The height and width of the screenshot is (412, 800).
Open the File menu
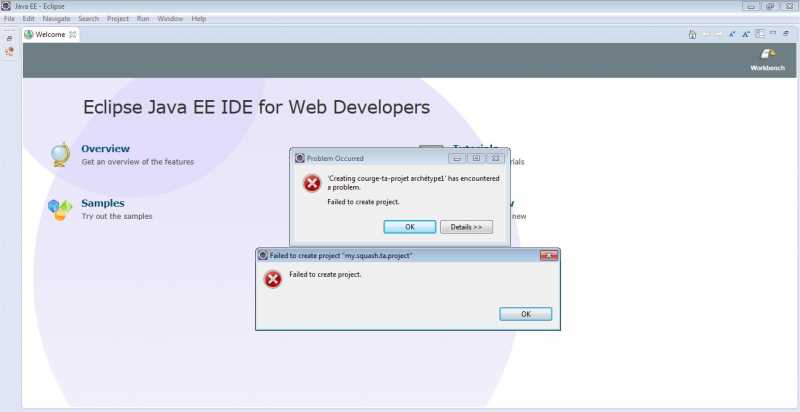coord(9,19)
